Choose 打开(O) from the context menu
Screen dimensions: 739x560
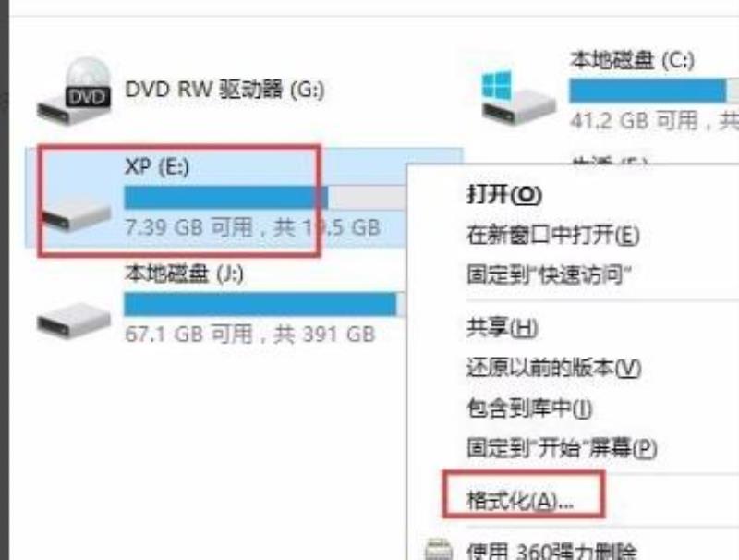point(503,194)
